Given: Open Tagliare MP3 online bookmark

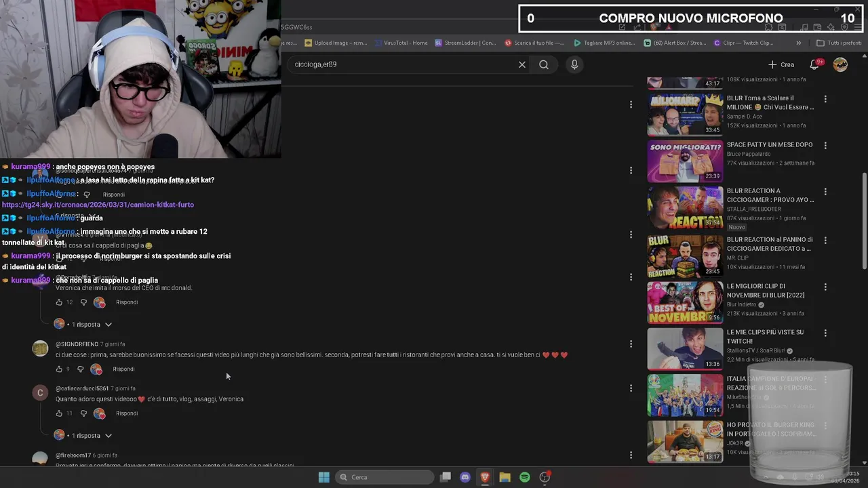Looking at the screenshot, I should click(x=604, y=43).
